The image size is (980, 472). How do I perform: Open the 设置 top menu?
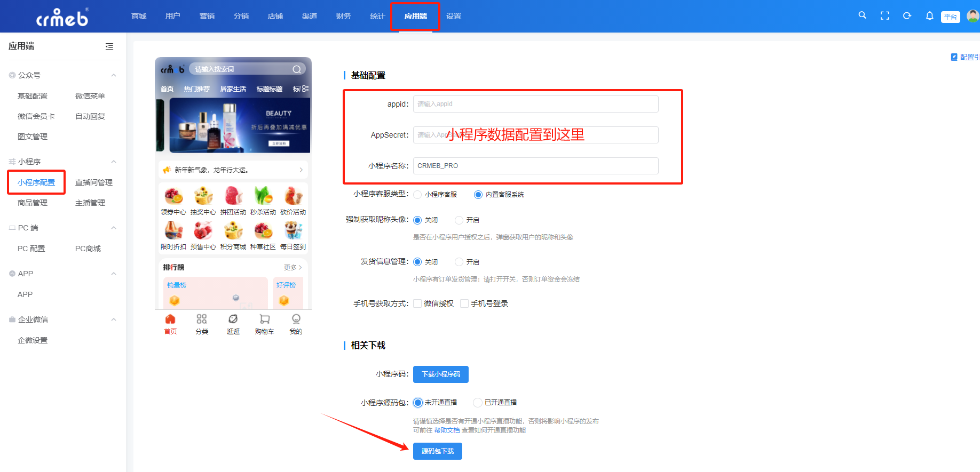pos(453,16)
